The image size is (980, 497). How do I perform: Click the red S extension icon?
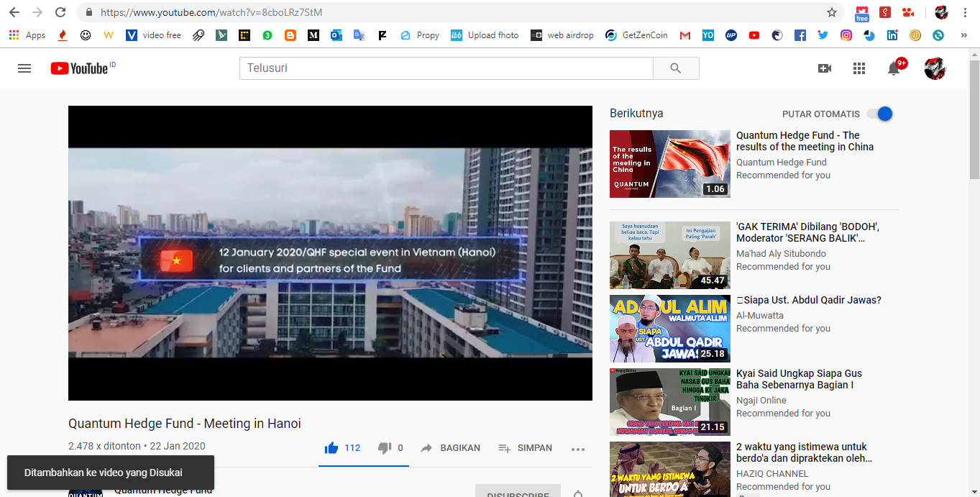click(885, 12)
